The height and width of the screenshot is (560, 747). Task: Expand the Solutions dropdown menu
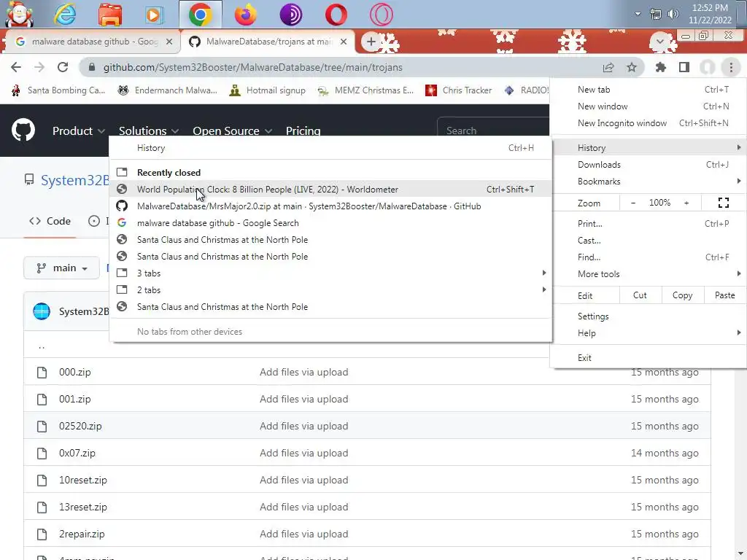149,131
